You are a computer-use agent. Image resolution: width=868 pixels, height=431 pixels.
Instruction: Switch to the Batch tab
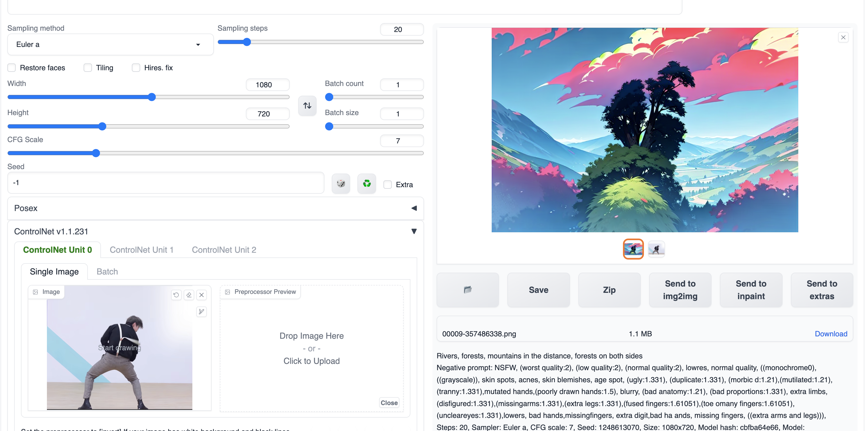pyautogui.click(x=107, y=272)
